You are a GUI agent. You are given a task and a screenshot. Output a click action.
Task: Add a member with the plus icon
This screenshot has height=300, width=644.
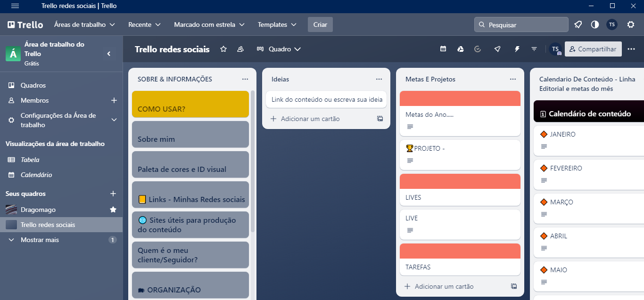point(114,100)
